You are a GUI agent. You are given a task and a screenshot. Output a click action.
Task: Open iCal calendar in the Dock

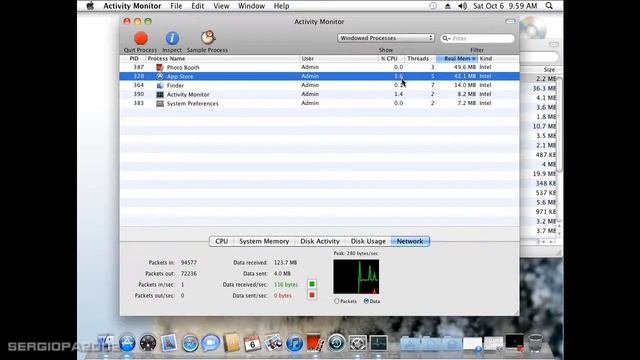252,343
